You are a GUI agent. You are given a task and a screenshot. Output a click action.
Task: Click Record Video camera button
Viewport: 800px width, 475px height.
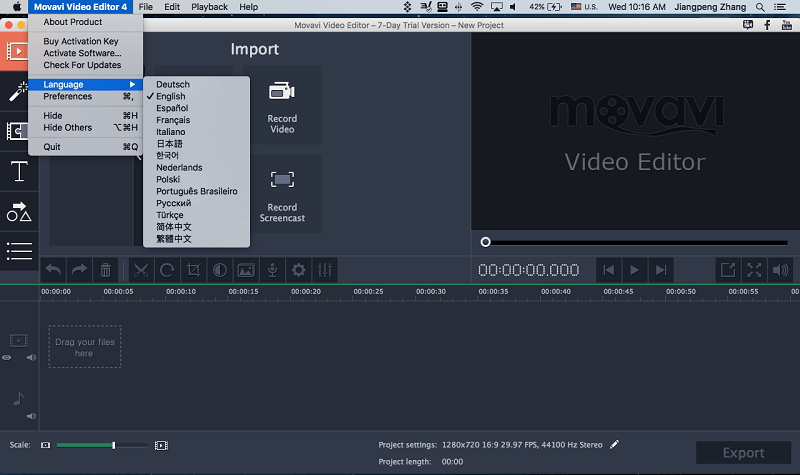click(x=282, y=105)
